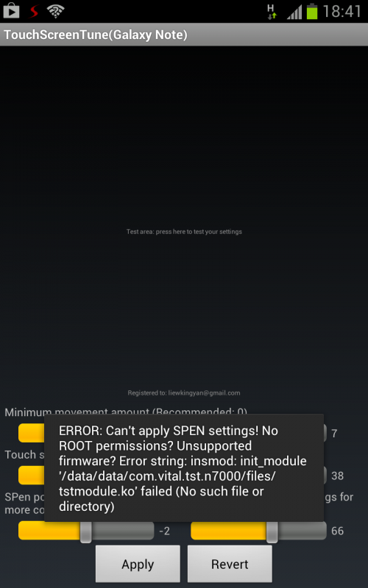Tap the signal strength bars icon
Screen dimensions: 368x588
[294, 12]
